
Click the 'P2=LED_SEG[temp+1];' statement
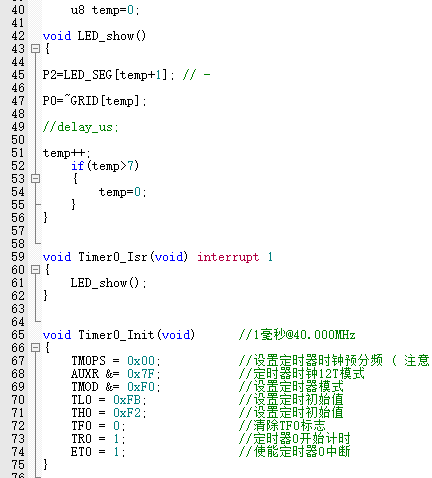[108, 75]
